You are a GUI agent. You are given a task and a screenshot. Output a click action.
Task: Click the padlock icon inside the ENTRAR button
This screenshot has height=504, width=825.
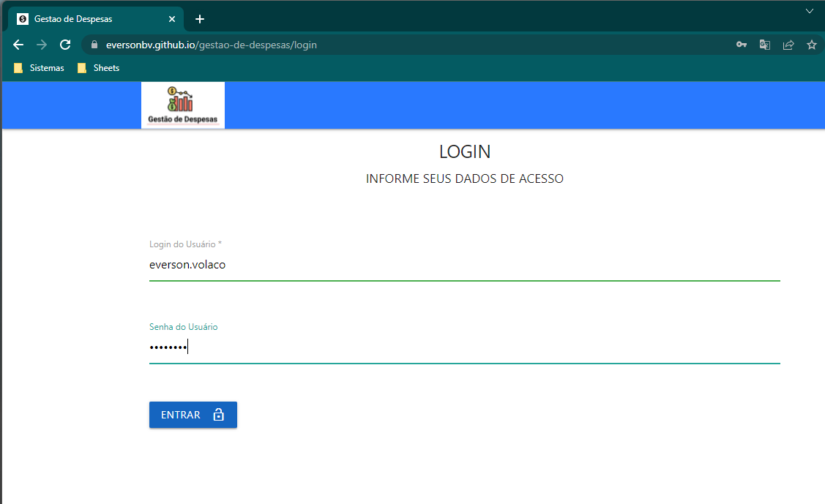coord(218,415)
